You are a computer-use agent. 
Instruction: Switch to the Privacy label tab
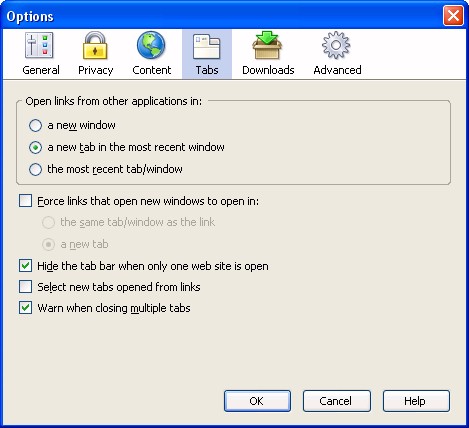pyautogui.click(x=96, y=70)
